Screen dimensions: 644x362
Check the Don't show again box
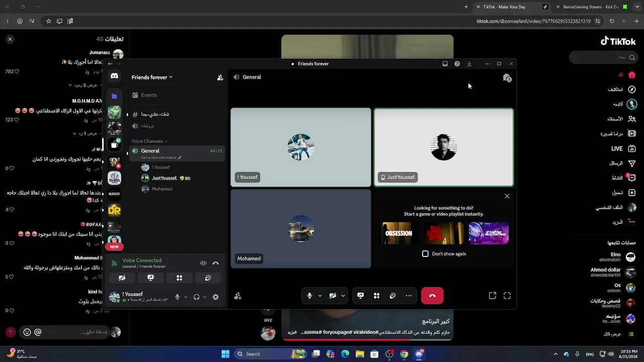pyautogui.click(x=425, y=254)
